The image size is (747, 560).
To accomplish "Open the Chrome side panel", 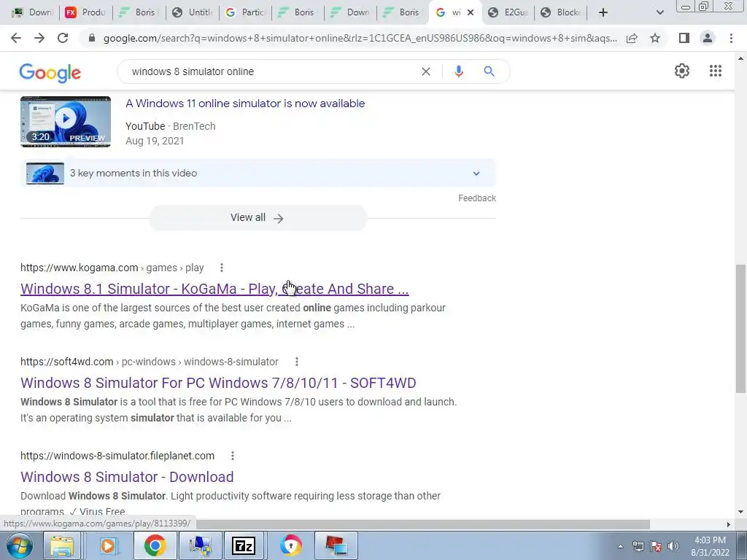I will coord(684,38).
